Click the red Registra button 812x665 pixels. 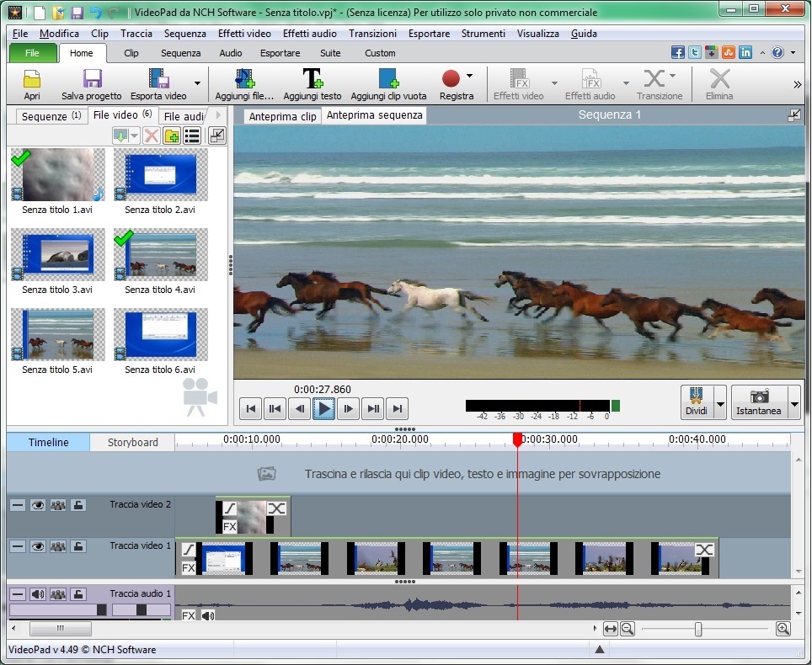pyautogui.click(x=451, y=78)
